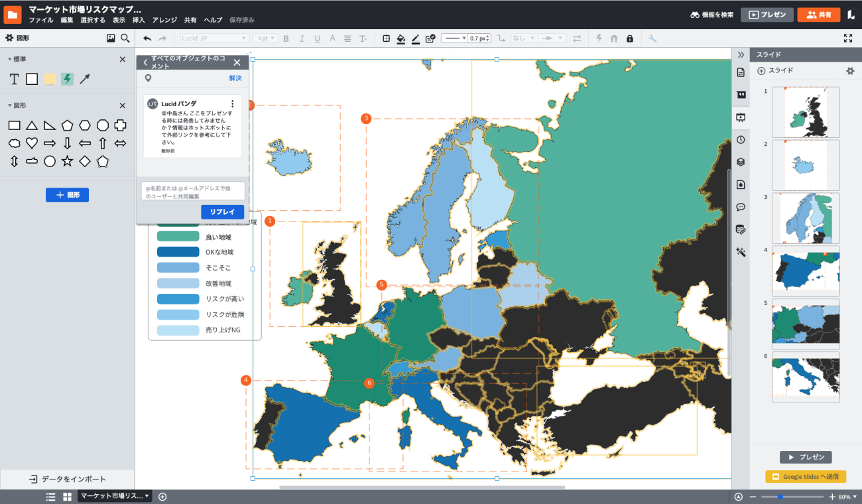Open the shape search magnifier icon

click(125, 38)
